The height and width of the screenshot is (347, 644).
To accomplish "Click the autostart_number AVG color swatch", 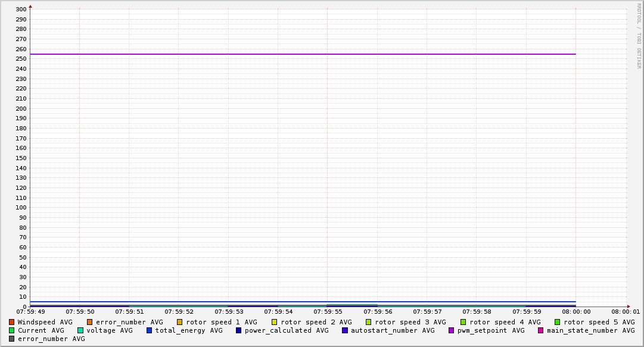I will [345, 330].
